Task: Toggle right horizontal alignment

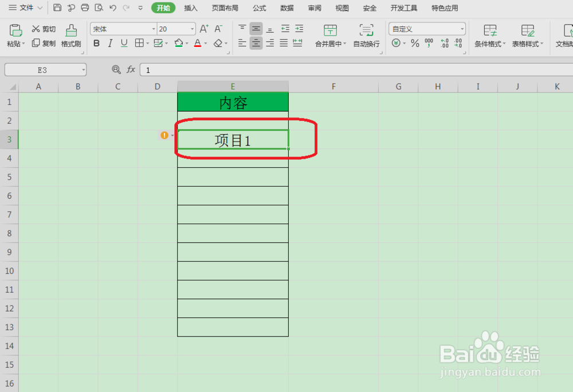Action: pos(270,43)
